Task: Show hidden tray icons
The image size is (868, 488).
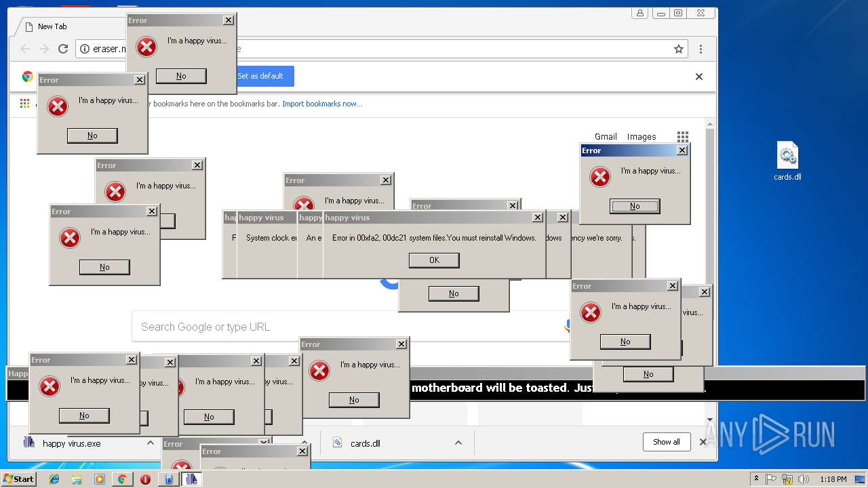Action: coord(756,479)
